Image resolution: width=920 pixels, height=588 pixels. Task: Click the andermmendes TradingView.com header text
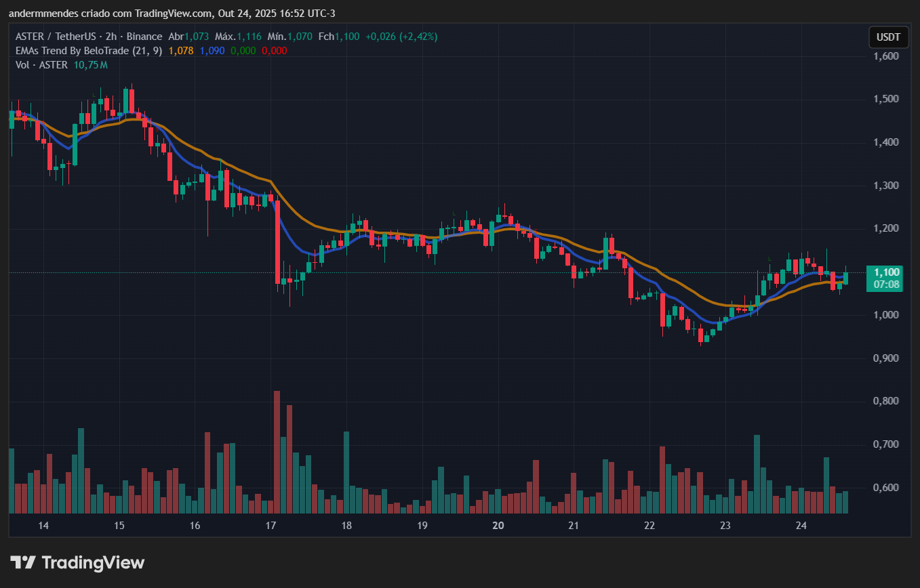tap(172, 14)
